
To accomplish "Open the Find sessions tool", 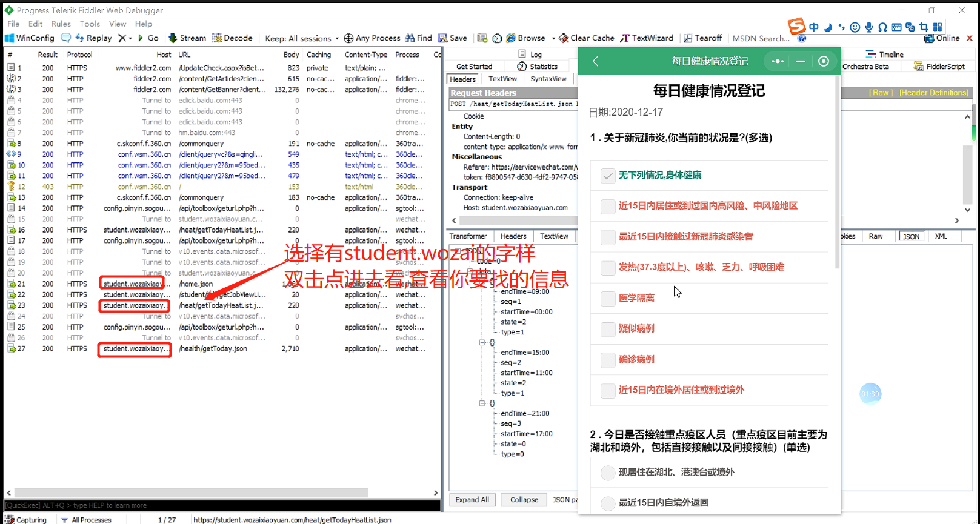I will point(419,38).
